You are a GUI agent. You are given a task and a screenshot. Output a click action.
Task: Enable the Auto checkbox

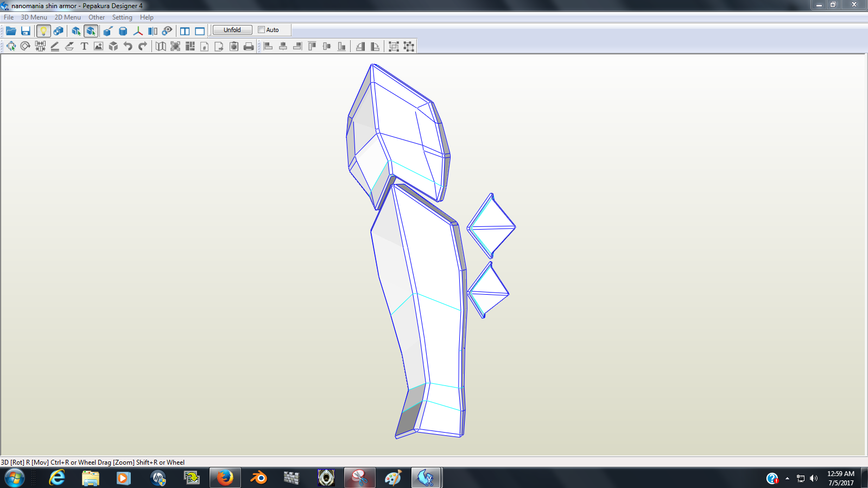[261, 30]
